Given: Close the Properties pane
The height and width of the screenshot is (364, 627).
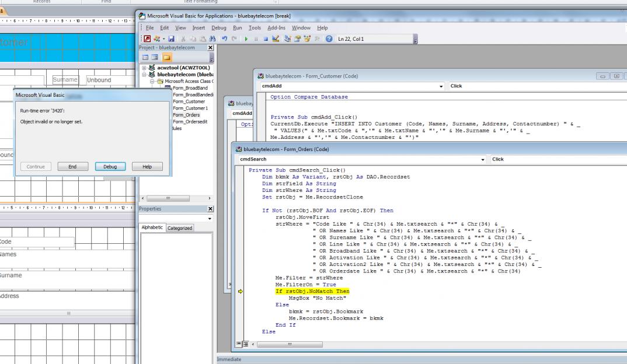Looking at the screenshot, I should 210,209.
